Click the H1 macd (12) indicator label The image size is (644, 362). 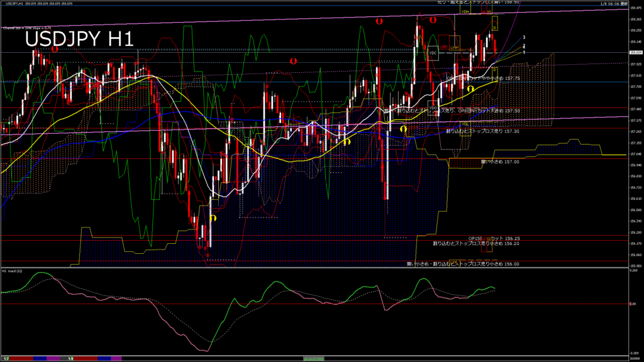tap(13, 271)
